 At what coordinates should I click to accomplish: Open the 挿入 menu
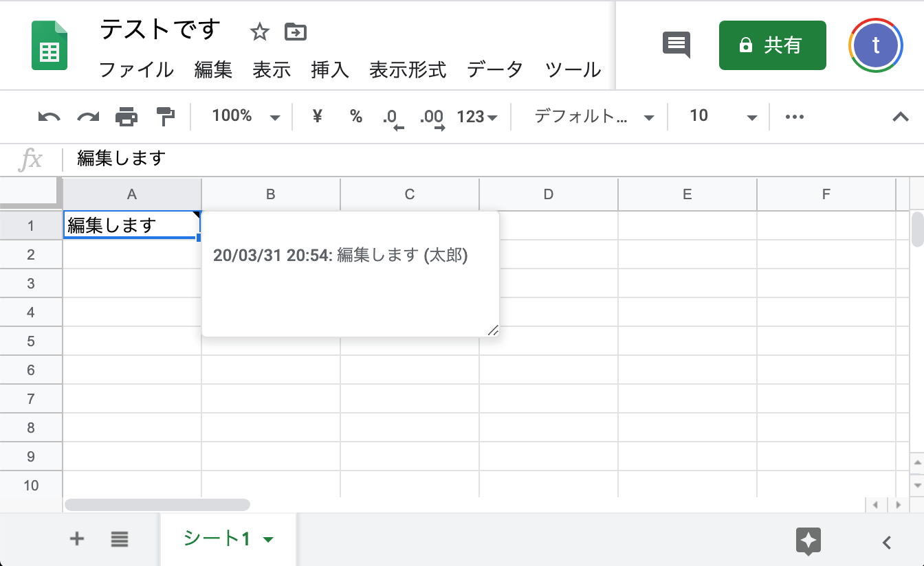pos(329,69)
